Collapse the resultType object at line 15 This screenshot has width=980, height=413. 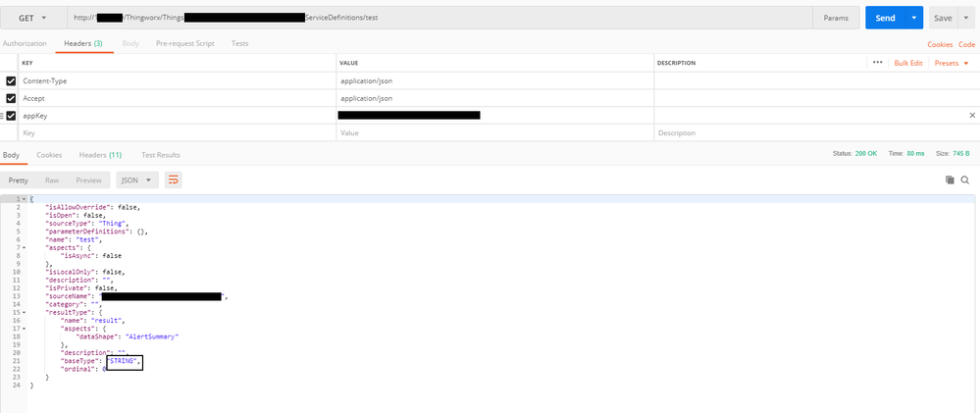tap(24, 312)
